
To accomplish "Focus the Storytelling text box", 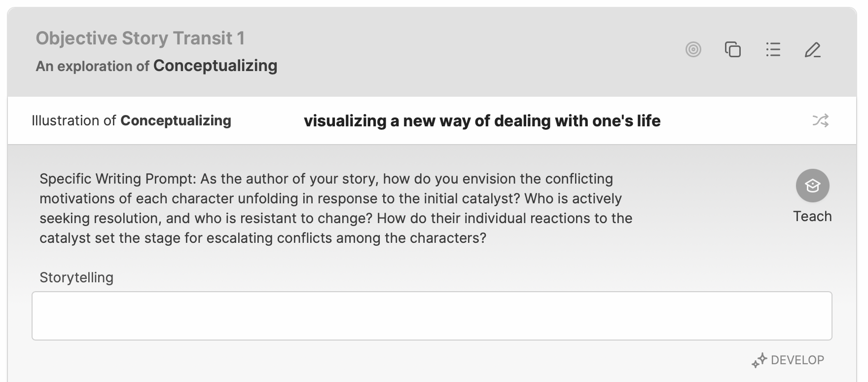I will coord(432,316).
